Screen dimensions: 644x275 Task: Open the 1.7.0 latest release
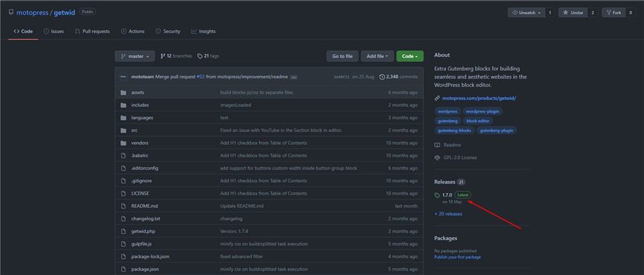[x=448, y=195]
